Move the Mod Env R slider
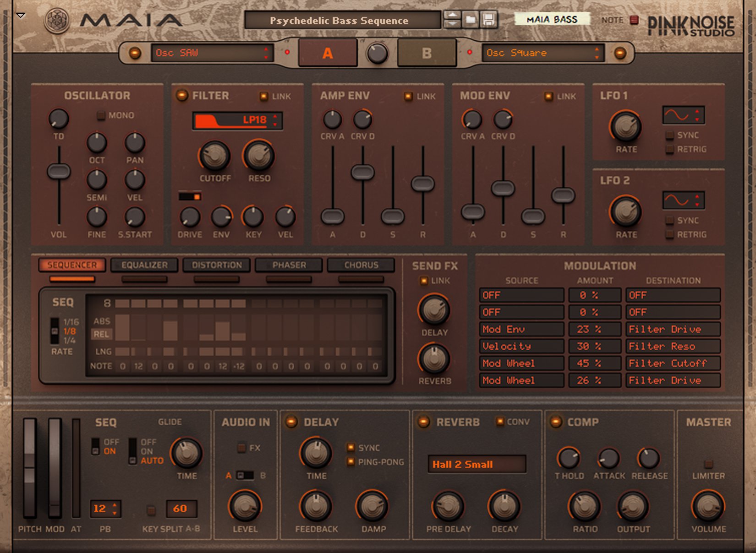Viewport: 756px width, 553px height. (x=563, y=195)
